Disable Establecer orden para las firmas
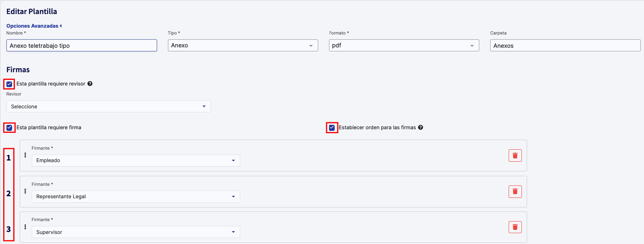 [332, 128]
